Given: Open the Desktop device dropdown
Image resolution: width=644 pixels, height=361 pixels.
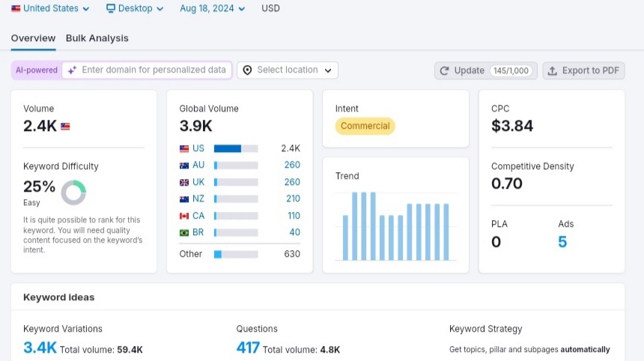Looking at the screenshot, I should 135,8.
